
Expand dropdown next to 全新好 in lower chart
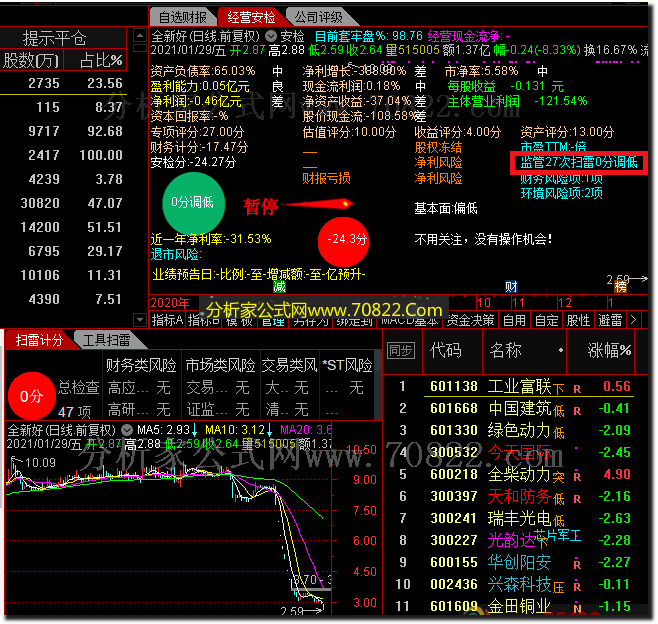[x=127, y=430]
